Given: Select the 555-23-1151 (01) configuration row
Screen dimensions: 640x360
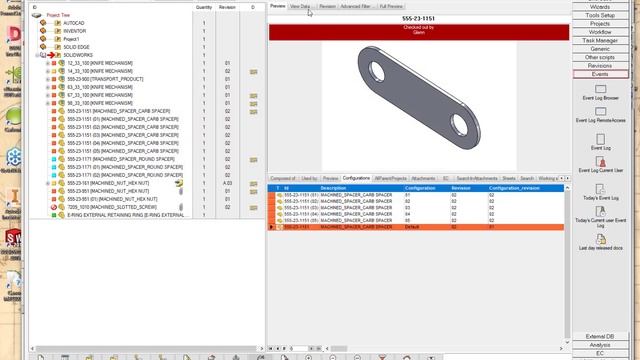Looking at the screenshot, I should pyautogui.click(x=416, y=195).
